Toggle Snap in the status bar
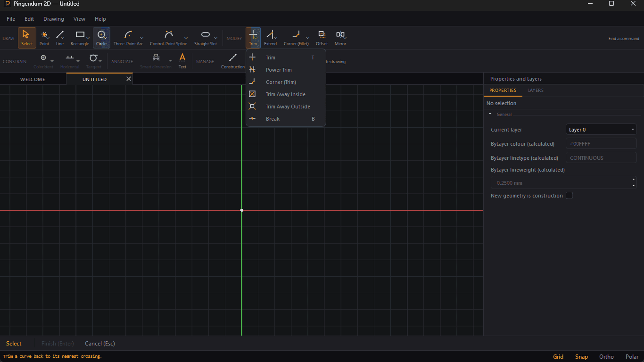 pyautogui.click(x=581, y=357)
